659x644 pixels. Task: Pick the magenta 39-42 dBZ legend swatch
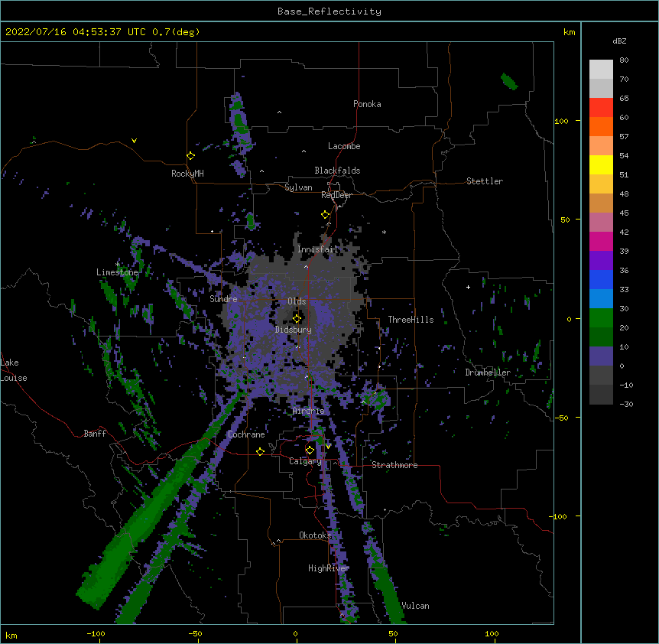[x=601, y=241]
